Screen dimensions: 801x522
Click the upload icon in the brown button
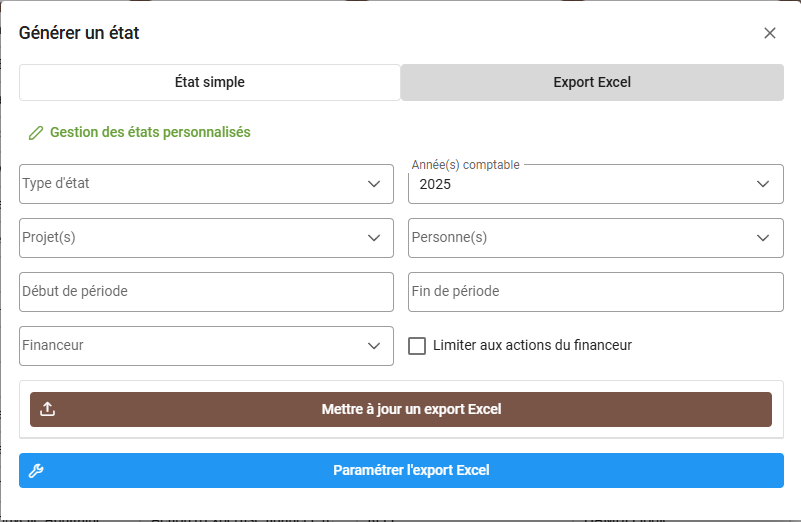click(x=47, y=409)
